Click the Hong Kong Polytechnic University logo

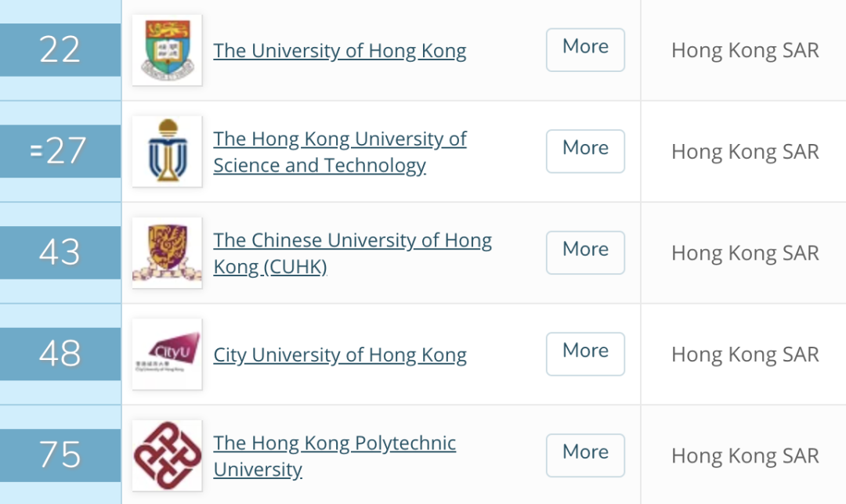(x=168, y=455)
